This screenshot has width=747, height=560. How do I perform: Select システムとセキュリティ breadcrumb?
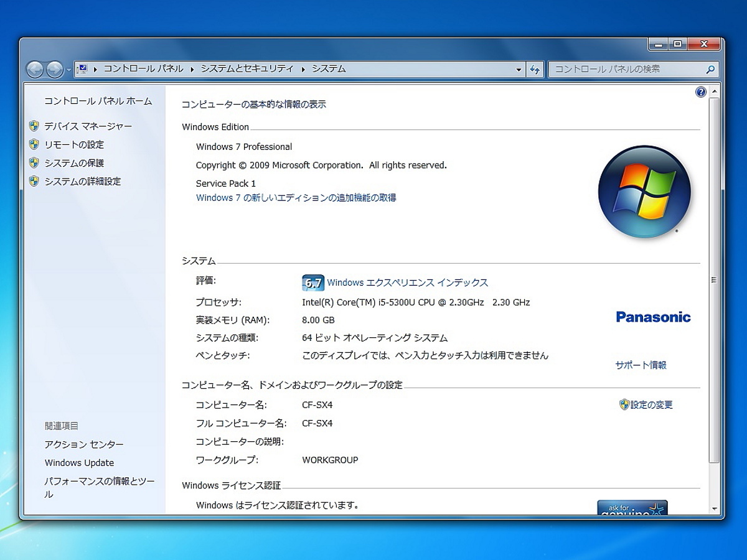[247, 69]
